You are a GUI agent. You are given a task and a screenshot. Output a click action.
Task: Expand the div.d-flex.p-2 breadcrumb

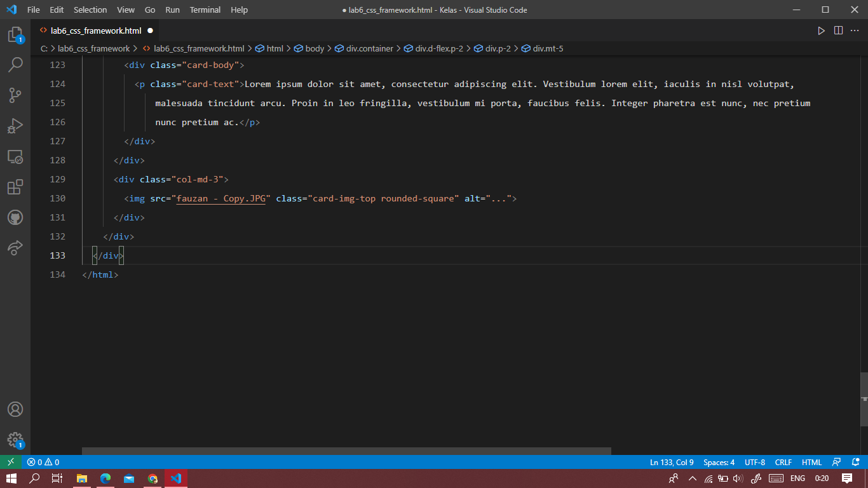click(434, 48)
